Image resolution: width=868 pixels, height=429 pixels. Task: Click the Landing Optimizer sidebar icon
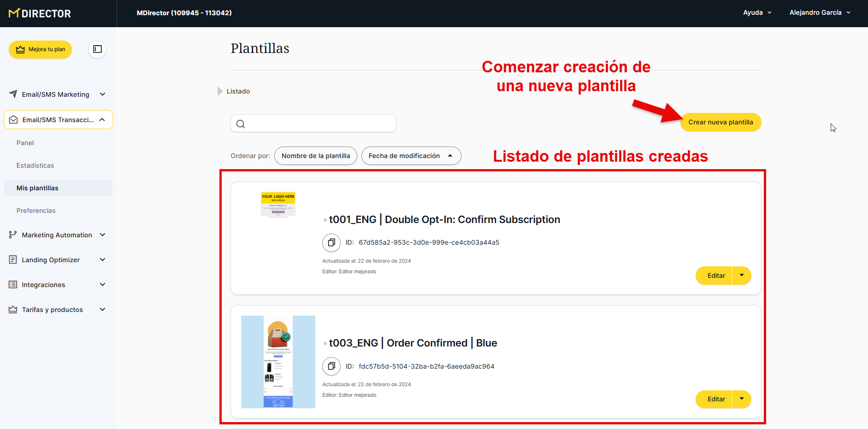click(x=13, y=260)
